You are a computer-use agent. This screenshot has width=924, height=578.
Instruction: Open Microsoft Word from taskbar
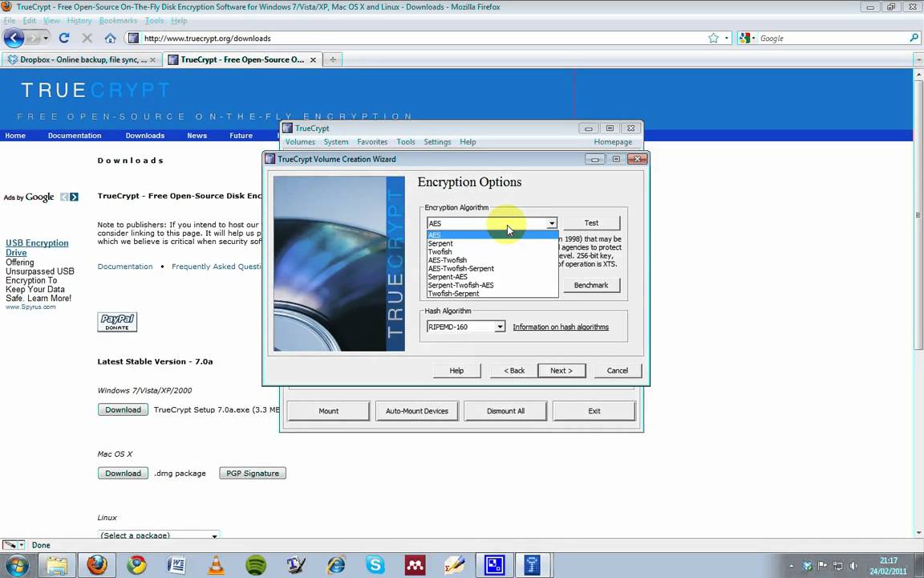coord(176,565)
